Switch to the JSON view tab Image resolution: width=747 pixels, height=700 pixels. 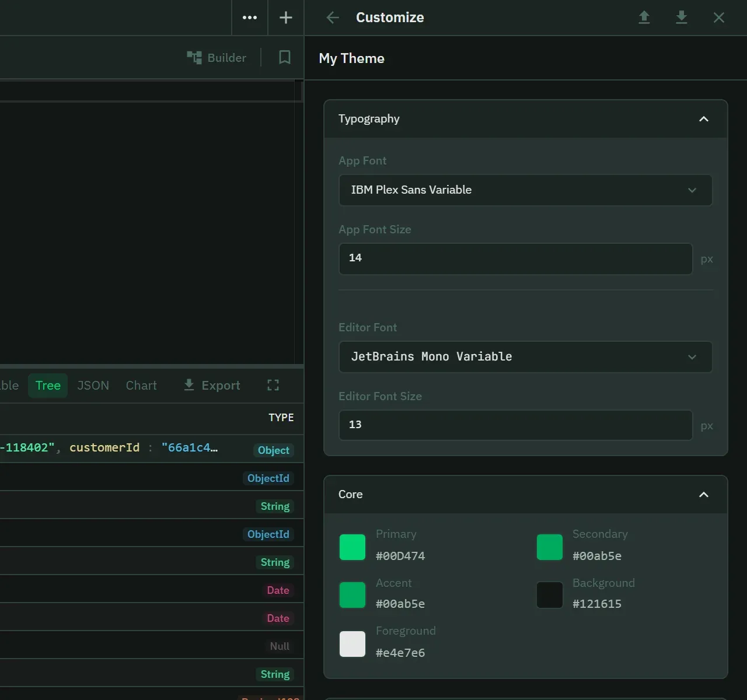pos(93,386)
